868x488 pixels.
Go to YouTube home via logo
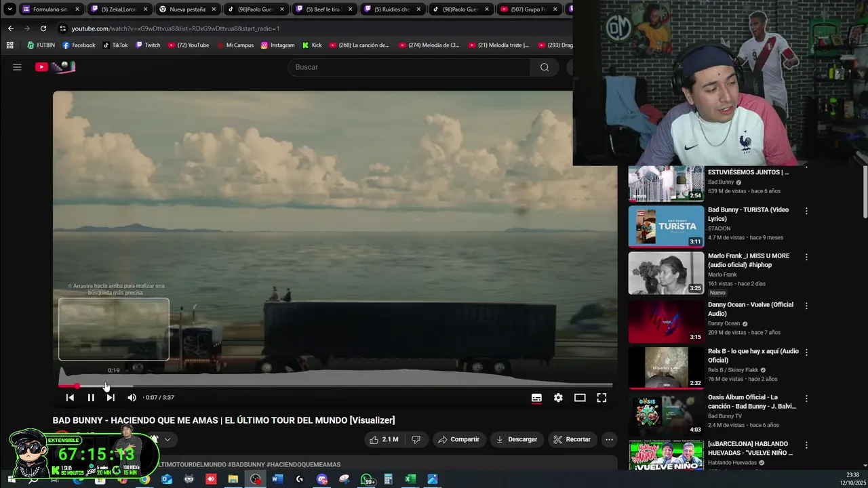(55, 67)
